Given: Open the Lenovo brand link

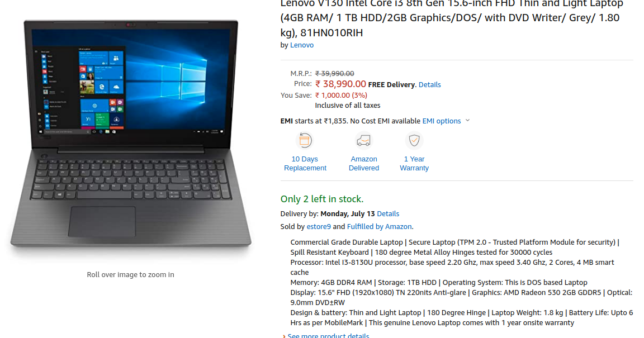Looking at the screenshot, I should 302,45.
